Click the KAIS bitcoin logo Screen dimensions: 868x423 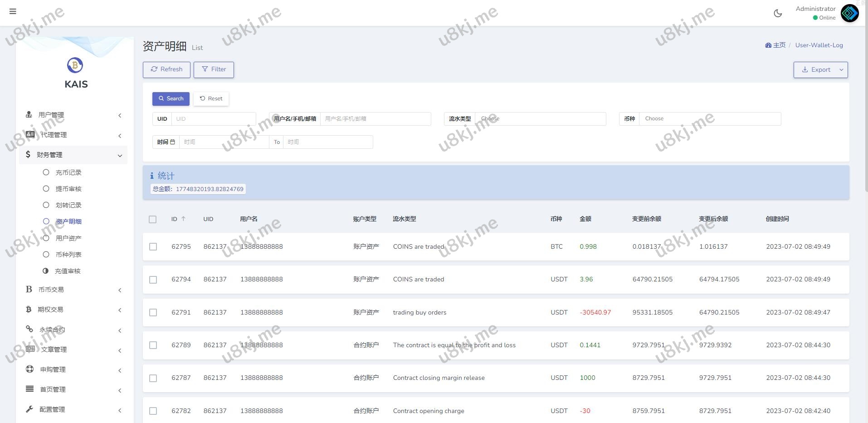point(75,65)
